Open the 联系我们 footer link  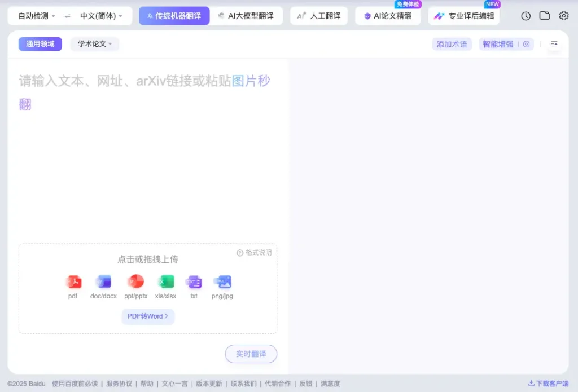[x=244, y=384]
